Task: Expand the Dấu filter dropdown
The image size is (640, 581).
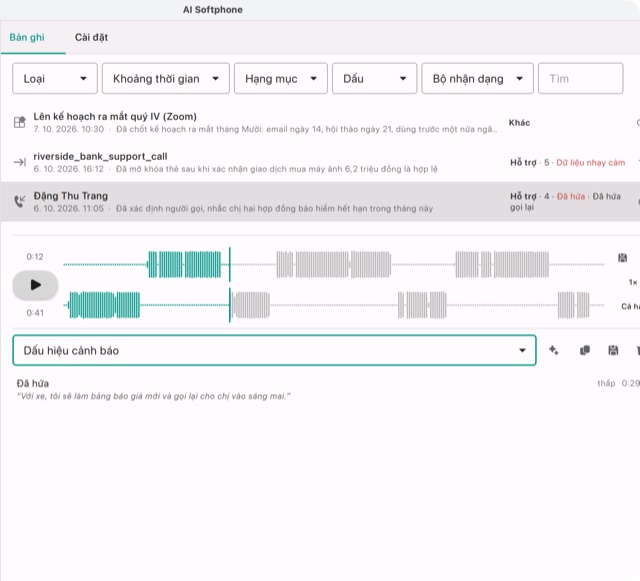Action: pyautogui.click(x=374, y=78)
